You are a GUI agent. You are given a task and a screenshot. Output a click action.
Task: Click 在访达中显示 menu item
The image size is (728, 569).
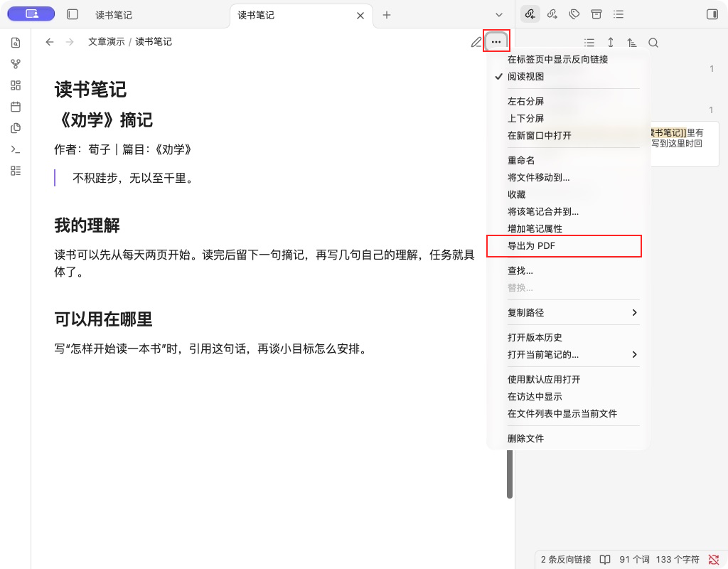[x=564, y=397]
